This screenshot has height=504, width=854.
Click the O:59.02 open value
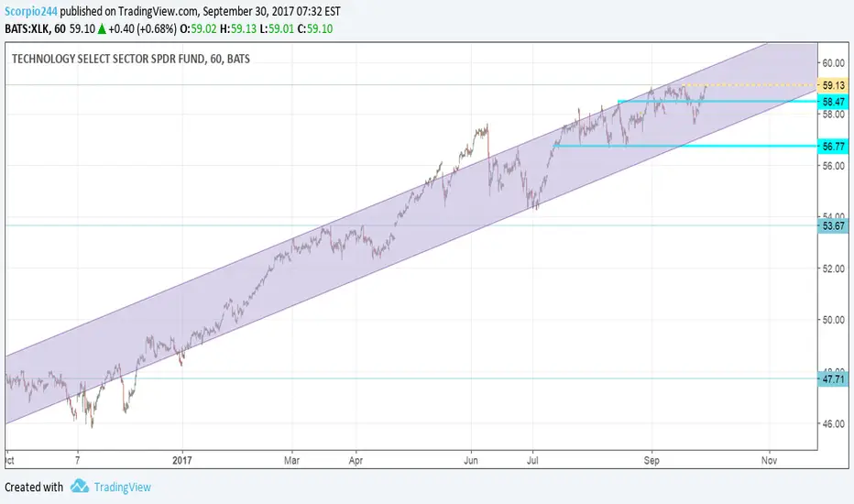[x=198, y=28]
